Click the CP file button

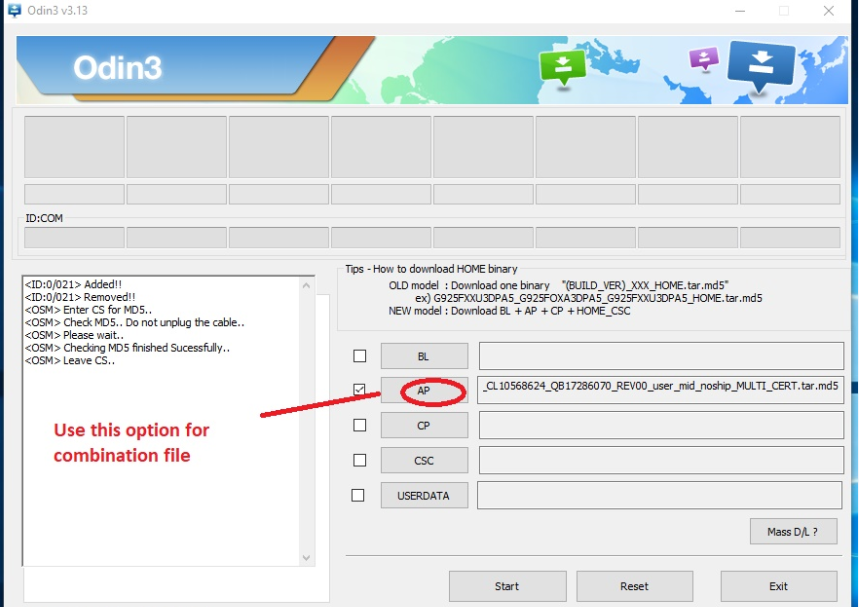click(x=425, y=425)
